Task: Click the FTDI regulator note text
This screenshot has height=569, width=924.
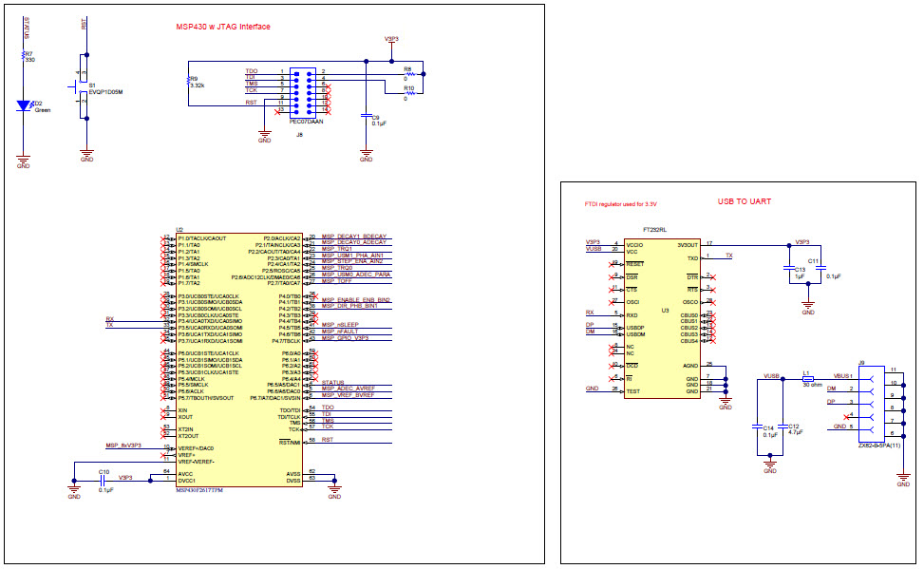Action: click(x=620, y=204)
